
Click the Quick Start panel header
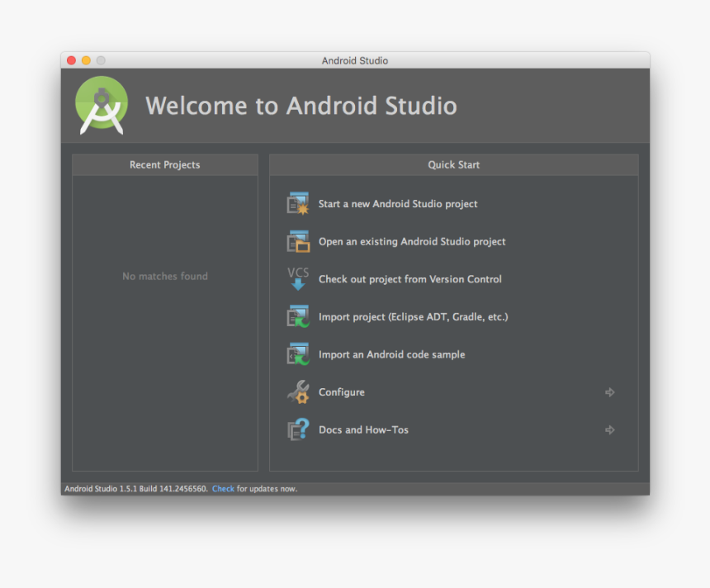click(453, 164)
